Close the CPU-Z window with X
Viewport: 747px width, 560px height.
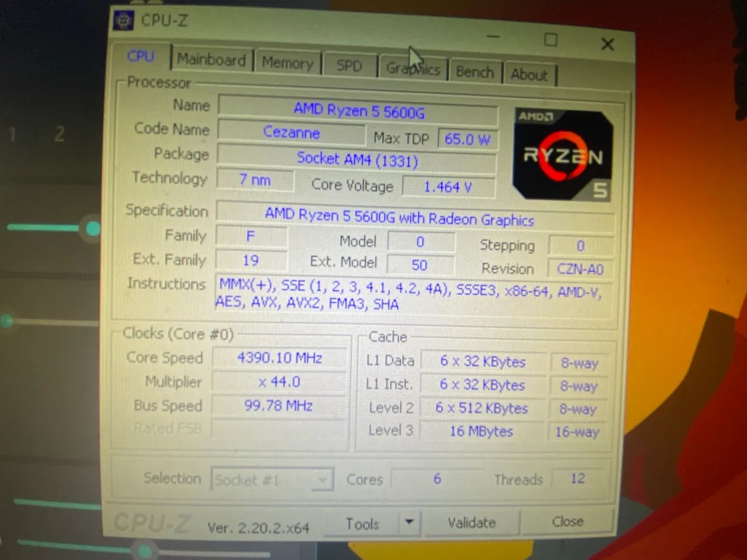pos(608,44)
